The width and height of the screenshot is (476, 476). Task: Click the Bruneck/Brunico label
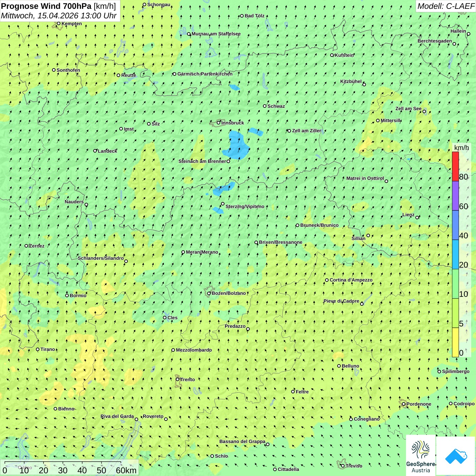(319, 225)
